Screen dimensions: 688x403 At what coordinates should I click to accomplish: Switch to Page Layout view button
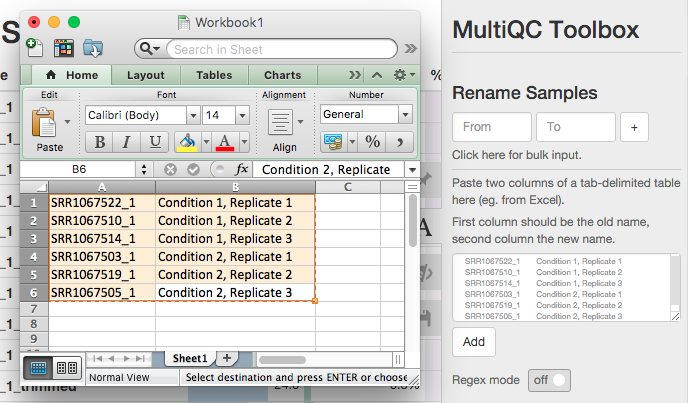tap(66, 367)
